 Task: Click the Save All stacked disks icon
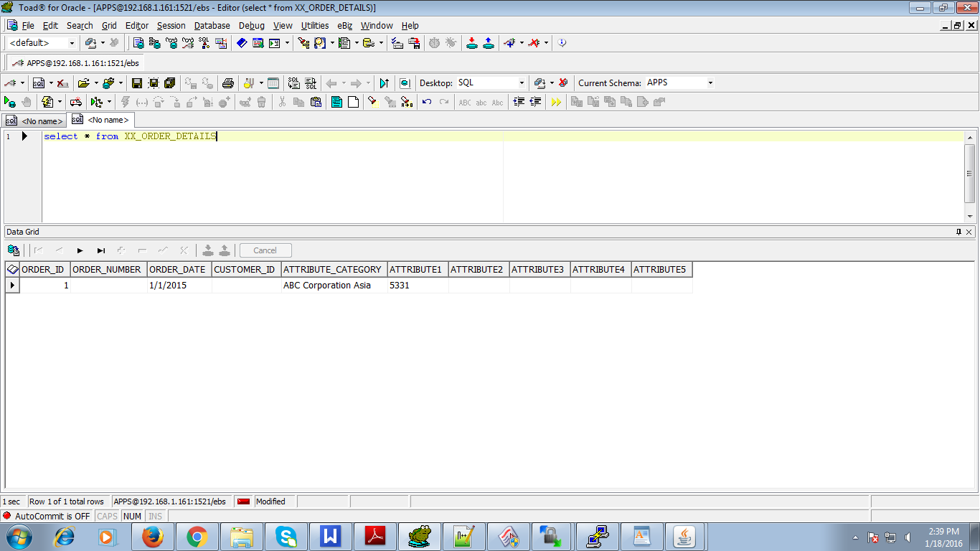click(169, 83)
